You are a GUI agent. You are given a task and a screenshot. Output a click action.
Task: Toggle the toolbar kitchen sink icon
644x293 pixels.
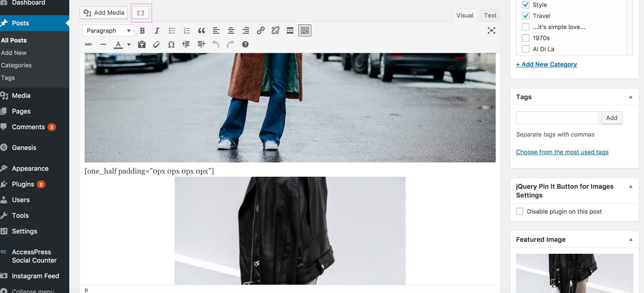coord(305,31)
